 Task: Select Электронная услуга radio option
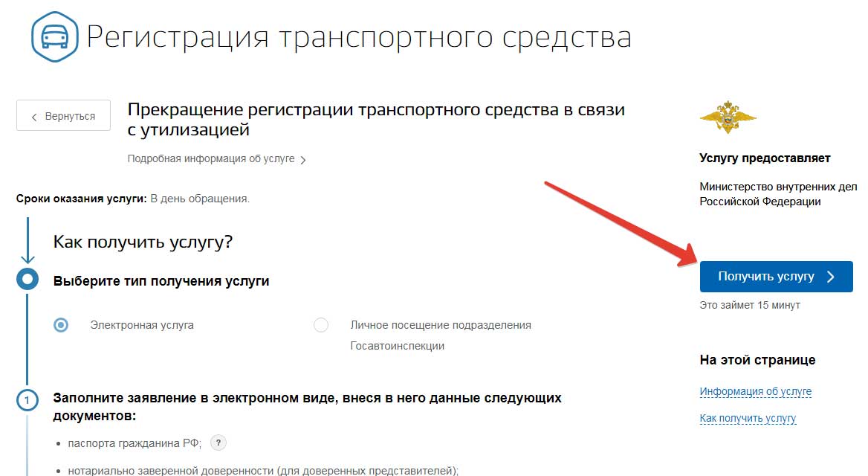click(61, 325)
